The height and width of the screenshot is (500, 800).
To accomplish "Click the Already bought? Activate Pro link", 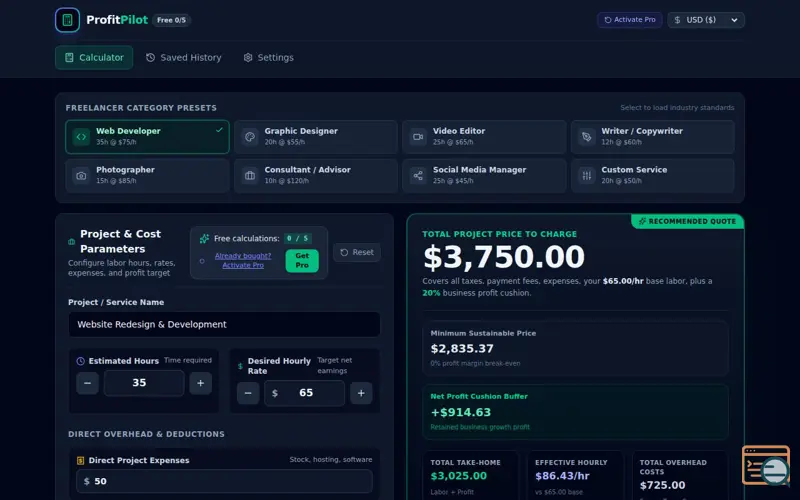I will [243, 260].
